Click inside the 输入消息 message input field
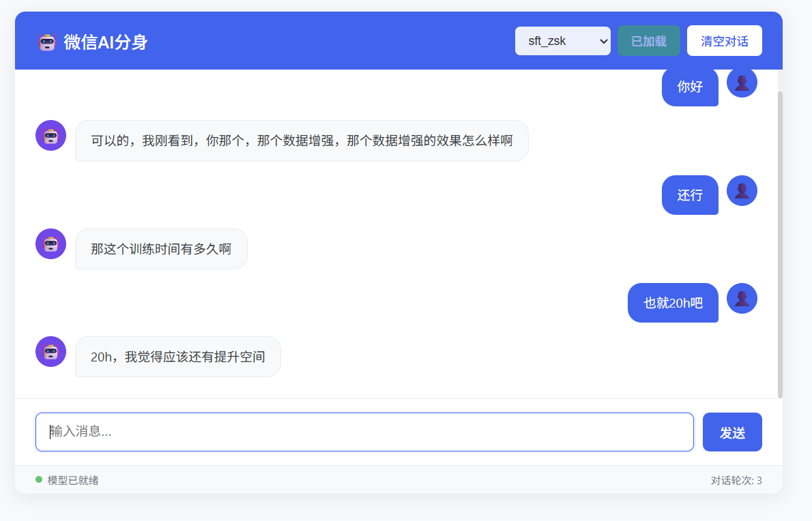The height and width of the screenshot is (521, 812). pyautogui.click(x=364, y=432)
